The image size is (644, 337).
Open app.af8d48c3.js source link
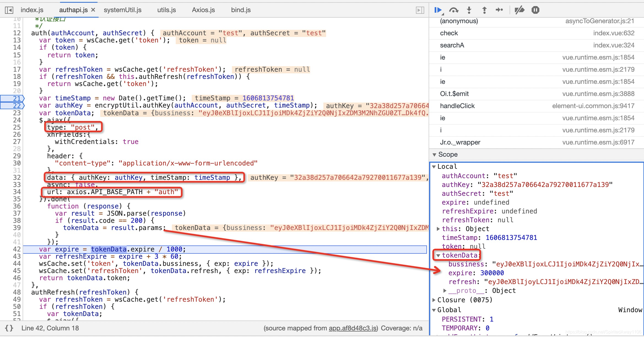click(x=353, y=328)
